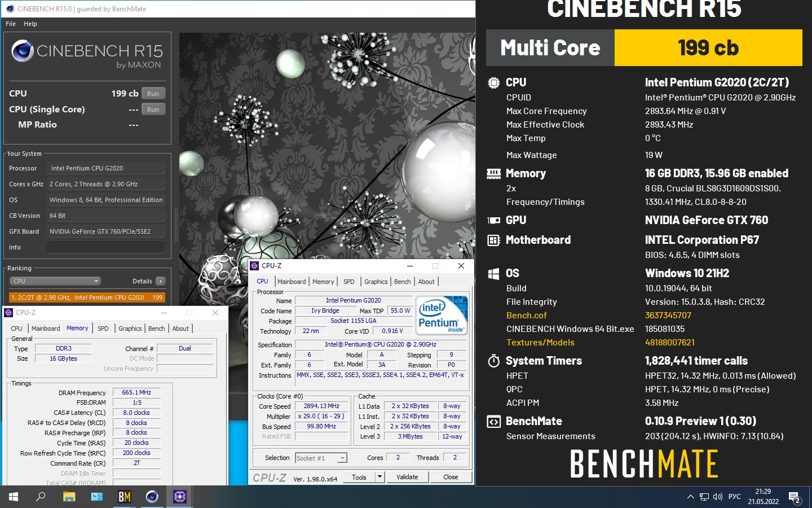This screenshot has height=508, width=812.
Task: Click the 199 cb score banner
Action: tap(708, 48)
